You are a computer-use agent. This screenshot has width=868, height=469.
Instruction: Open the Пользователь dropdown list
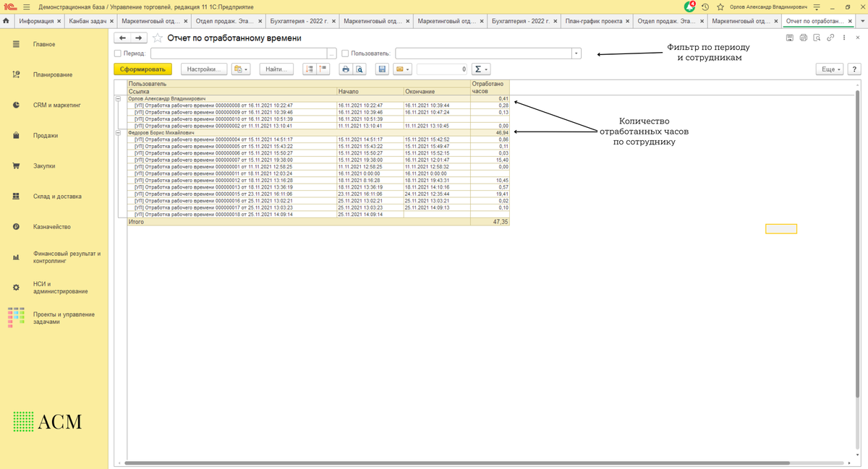576,53
